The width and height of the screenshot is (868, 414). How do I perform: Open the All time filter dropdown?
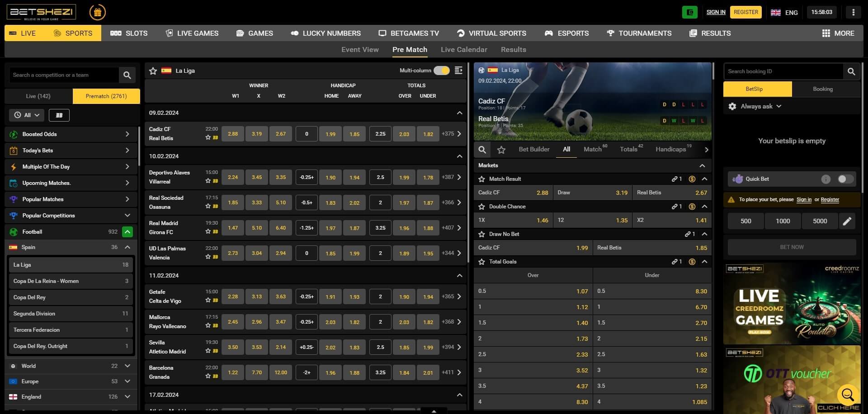tap(27, 115)
